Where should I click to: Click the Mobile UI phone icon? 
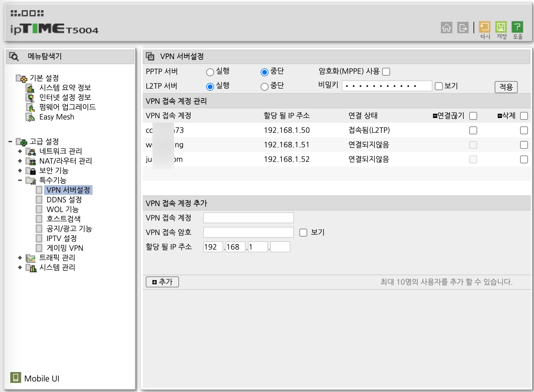tap(16, 377)
